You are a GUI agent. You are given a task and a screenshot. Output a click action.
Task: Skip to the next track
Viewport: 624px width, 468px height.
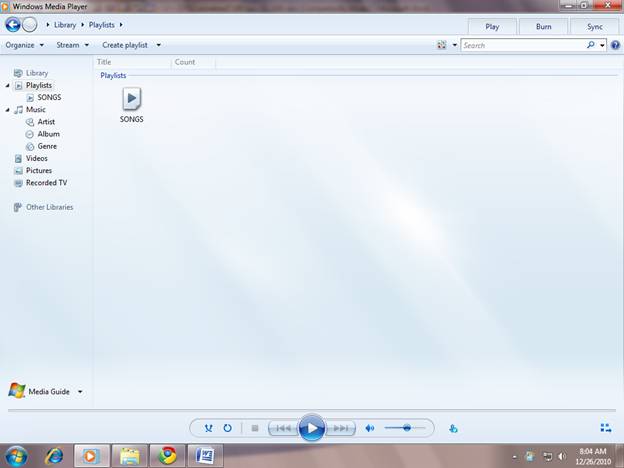click(341, 428)
